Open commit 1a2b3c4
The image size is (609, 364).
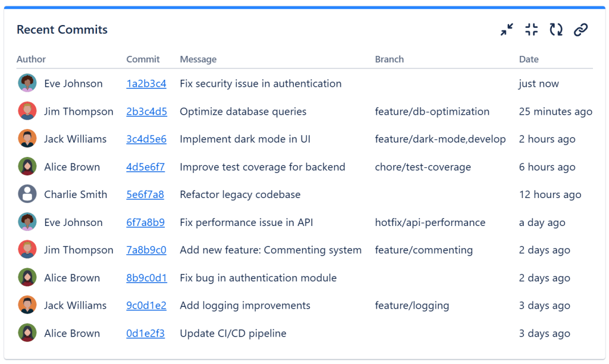146,84
